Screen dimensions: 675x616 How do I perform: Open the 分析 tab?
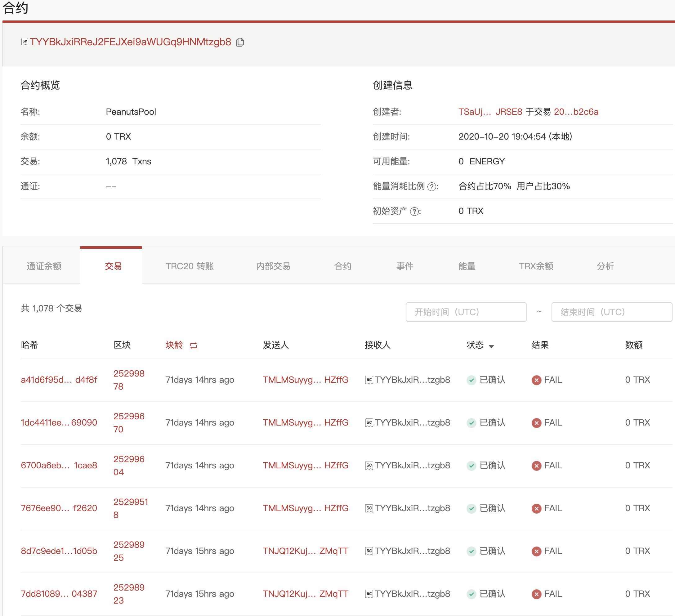(x=605, y=266)
